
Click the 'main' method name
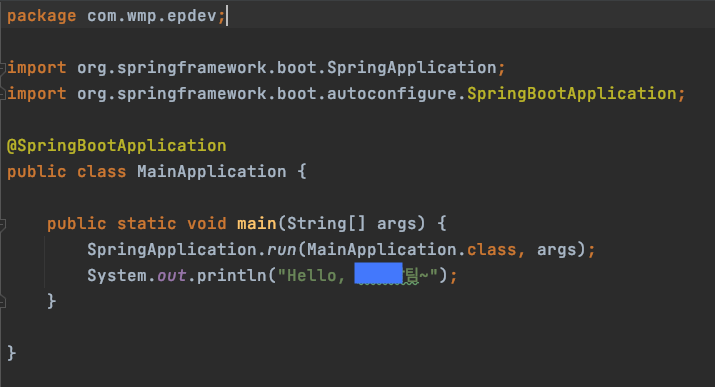pos(256,224)
